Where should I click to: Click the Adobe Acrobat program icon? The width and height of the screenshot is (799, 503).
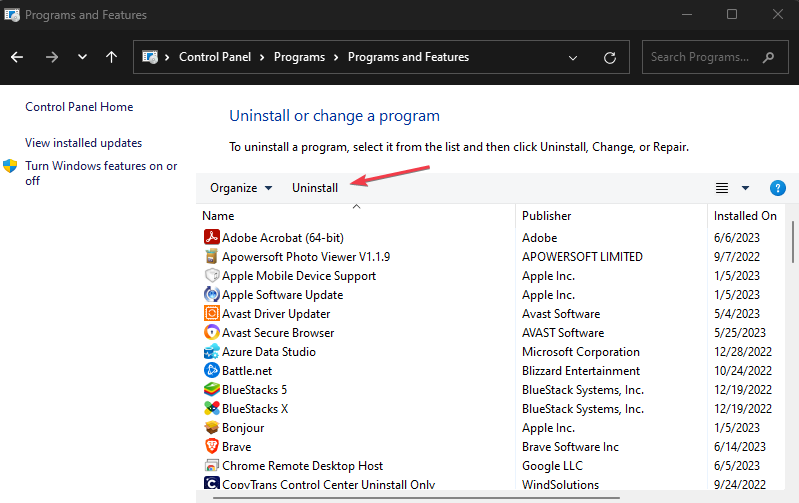pos(211,238)
